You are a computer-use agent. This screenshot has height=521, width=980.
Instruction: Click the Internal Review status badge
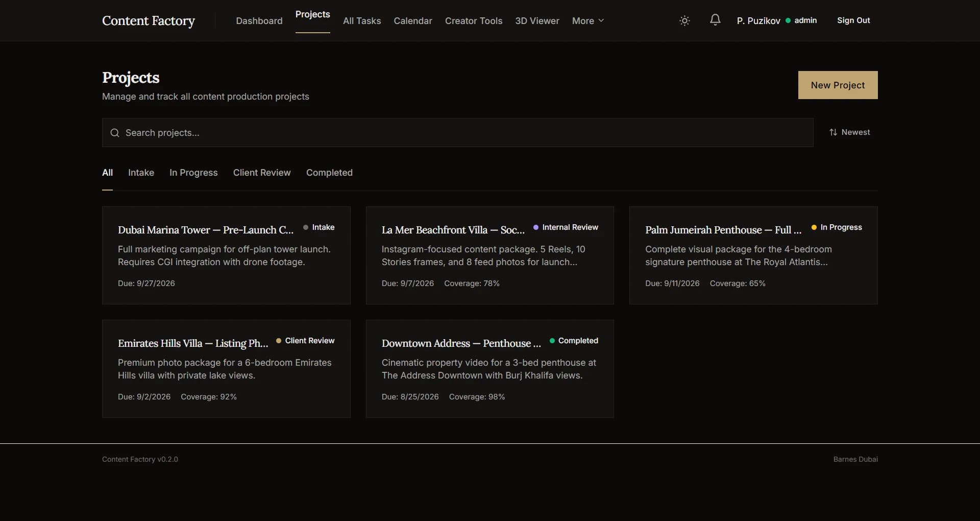[566, 227]
